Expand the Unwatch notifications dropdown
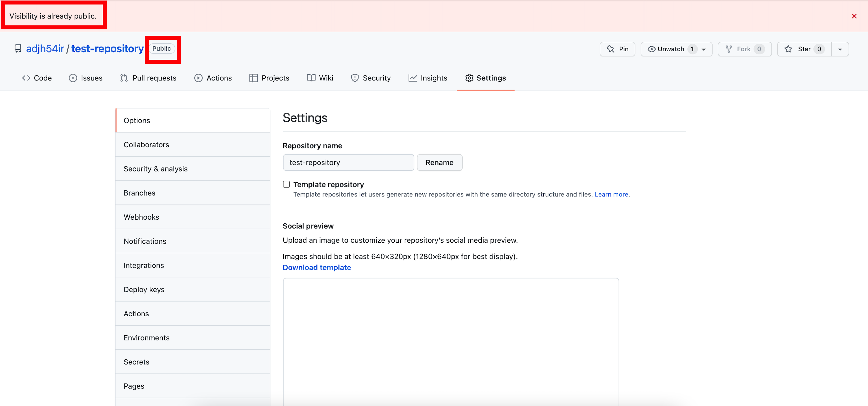 coord(704,49)
